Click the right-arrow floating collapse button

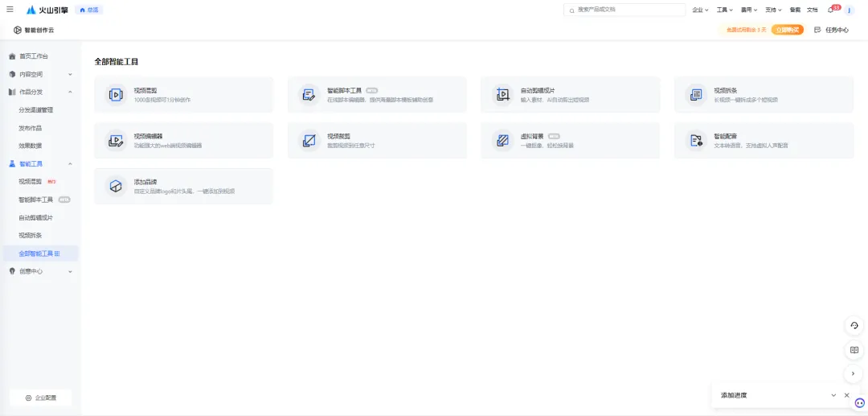pyautogui.click(x=854, y=374)
